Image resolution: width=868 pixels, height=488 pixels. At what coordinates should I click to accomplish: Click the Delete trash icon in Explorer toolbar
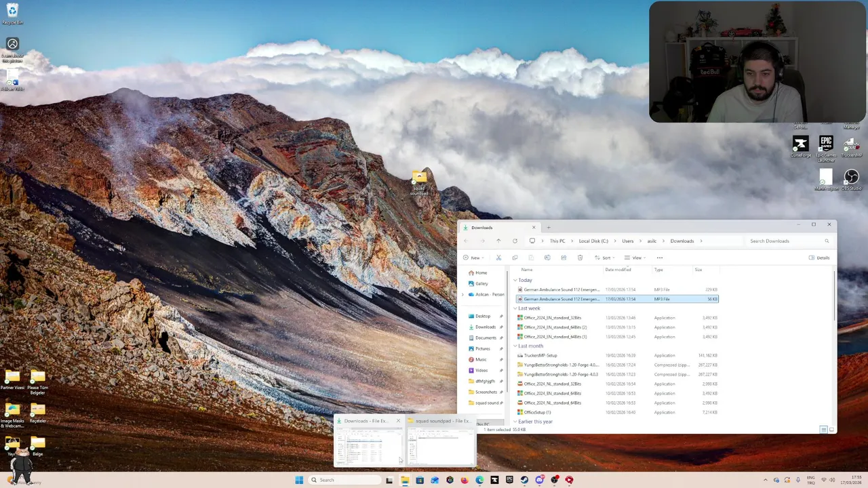580,258
